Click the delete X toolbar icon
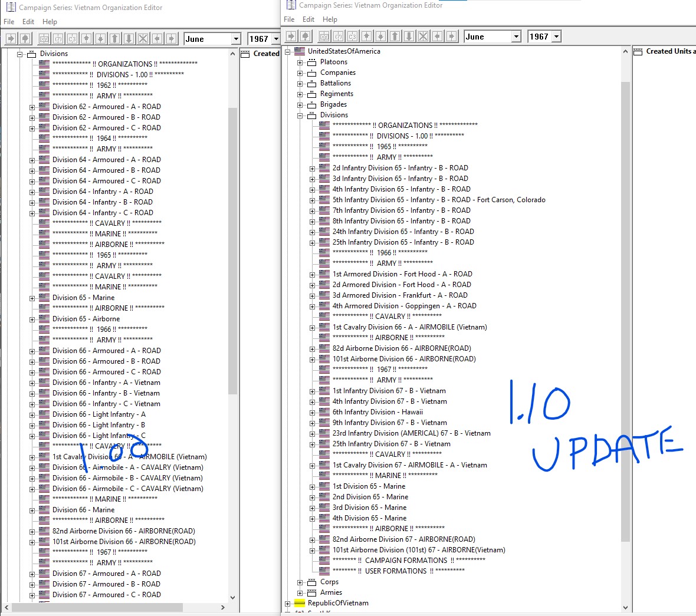696x616 pixels. pos(423,36)
